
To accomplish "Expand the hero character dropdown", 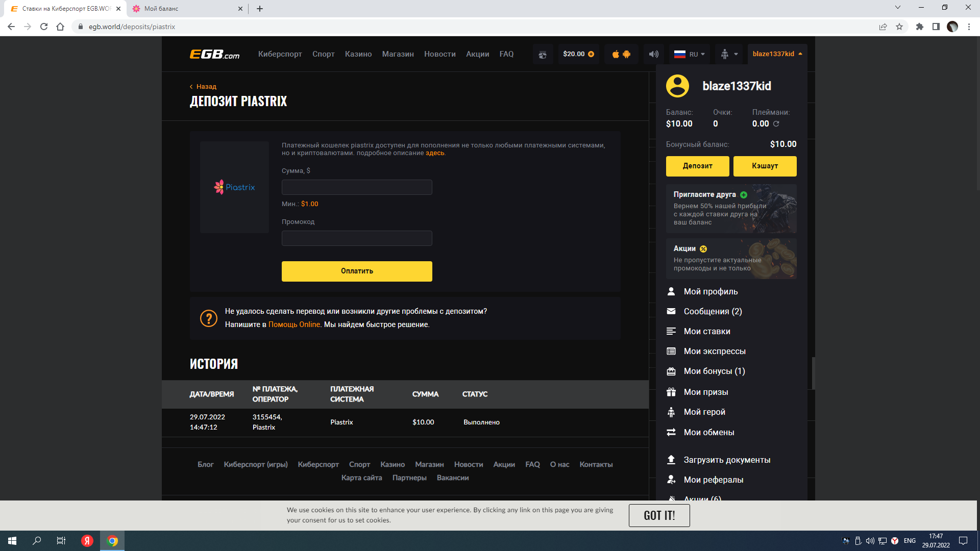I will (x=729, y=54).
